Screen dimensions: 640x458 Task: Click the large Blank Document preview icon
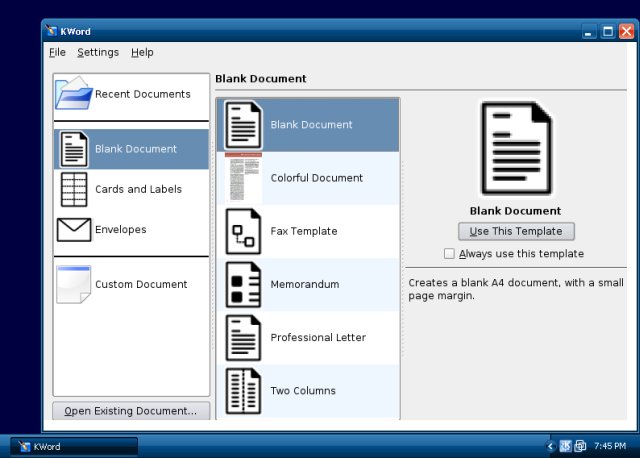click(x=516, y=149)
